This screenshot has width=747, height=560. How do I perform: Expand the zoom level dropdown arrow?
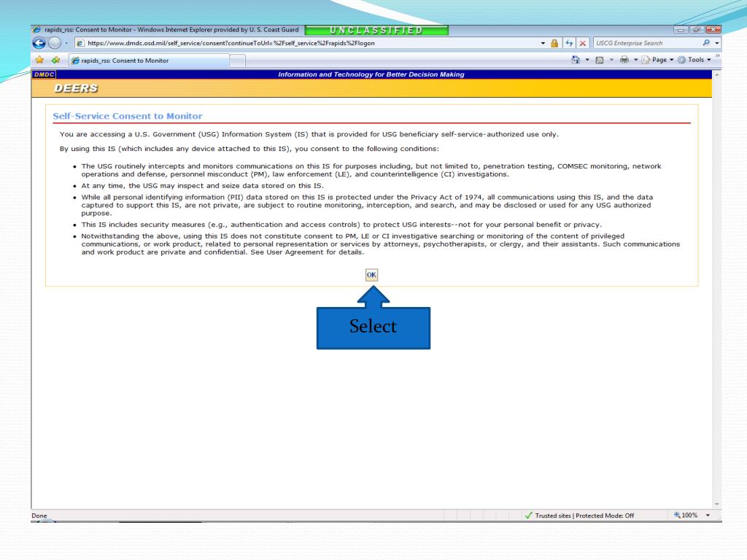point(708,516)
